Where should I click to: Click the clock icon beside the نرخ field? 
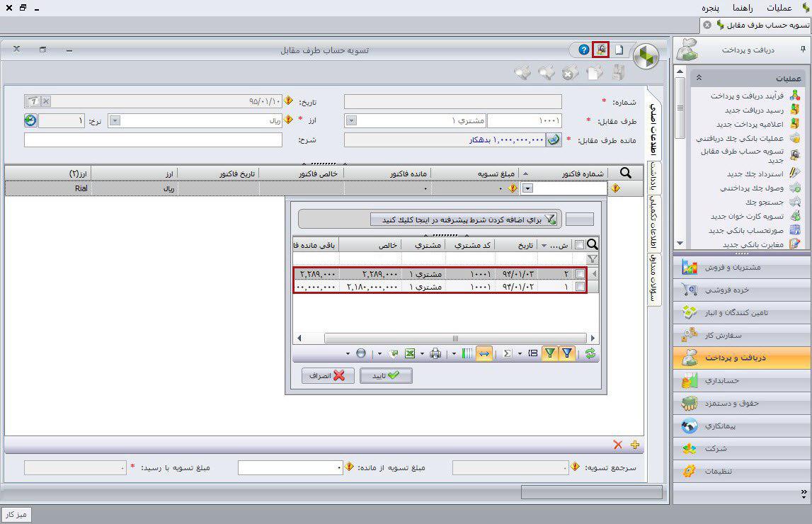pos(30,120)
